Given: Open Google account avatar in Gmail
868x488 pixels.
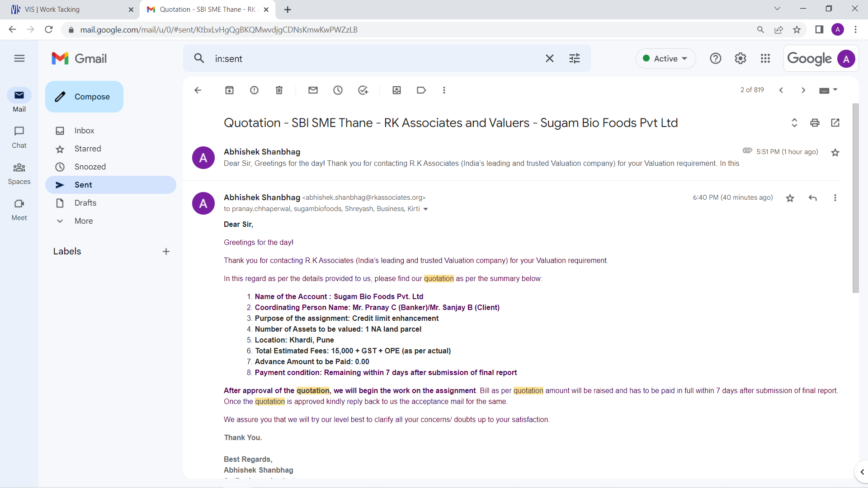Looking at the screenshot, I should click(x=846, y=59).
